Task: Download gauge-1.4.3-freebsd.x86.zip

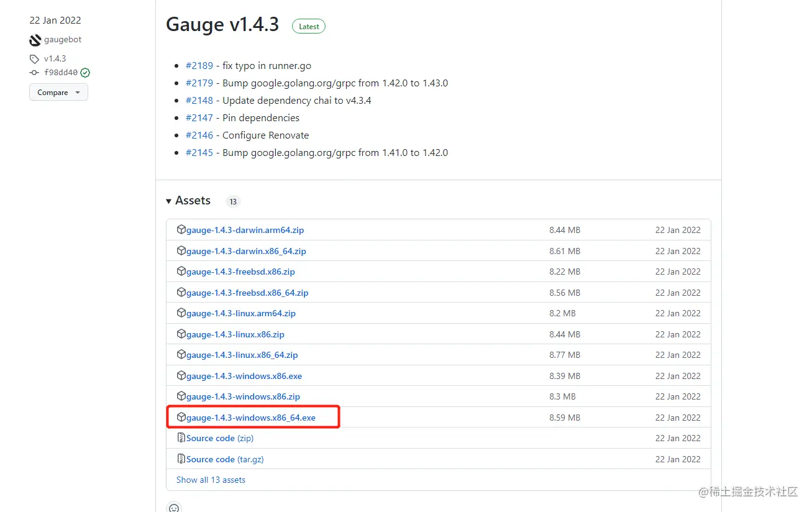Action: [x=240, y=272]
